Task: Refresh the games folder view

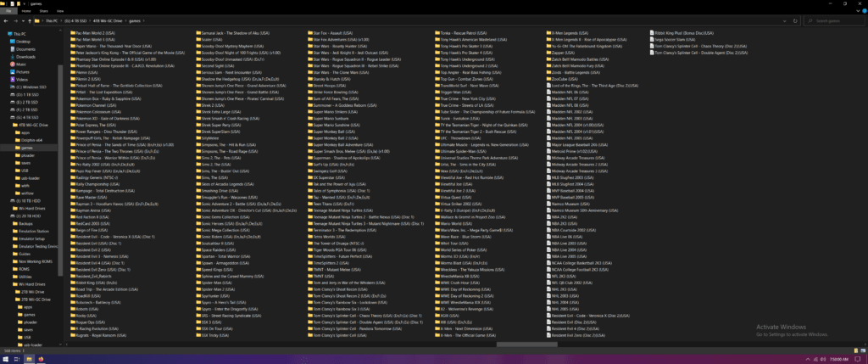Action: 795,21
